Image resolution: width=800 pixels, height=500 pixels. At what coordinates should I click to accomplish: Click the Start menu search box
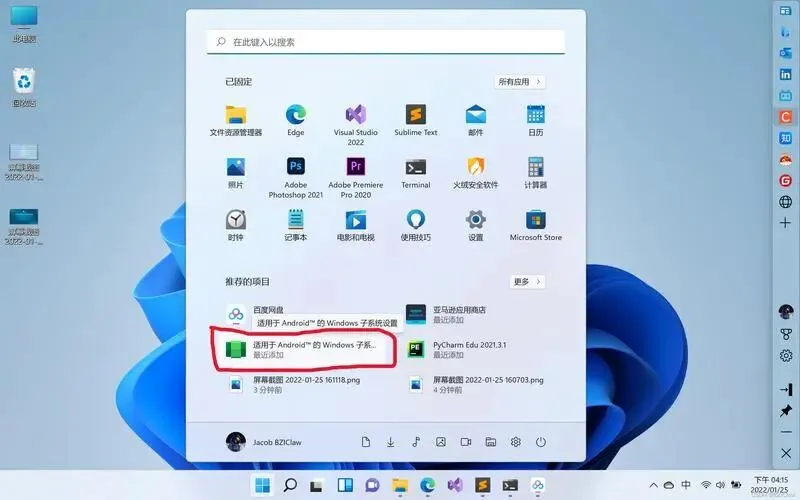tap(386, 42)
